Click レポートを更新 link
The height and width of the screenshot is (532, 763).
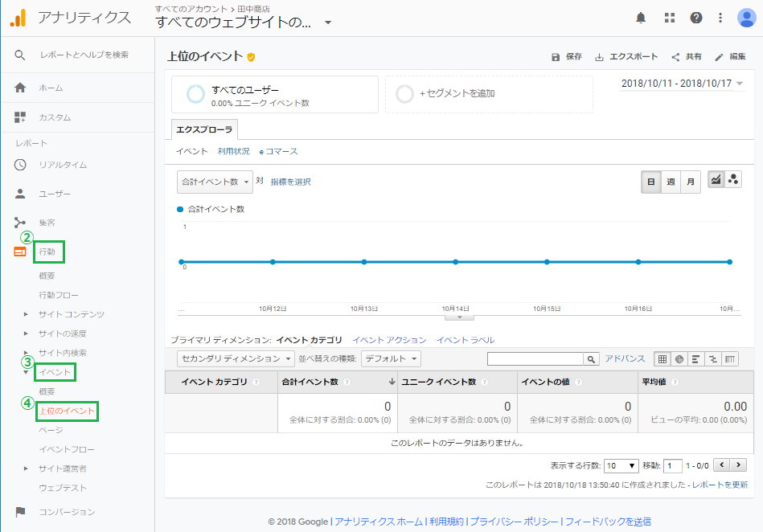tap(720, 485)
